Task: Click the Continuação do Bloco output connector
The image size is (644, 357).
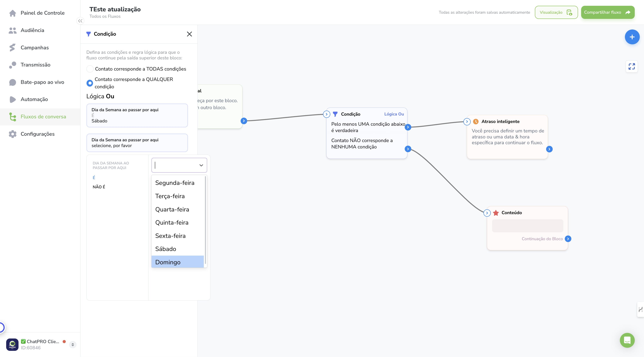Action: (568, 239)
